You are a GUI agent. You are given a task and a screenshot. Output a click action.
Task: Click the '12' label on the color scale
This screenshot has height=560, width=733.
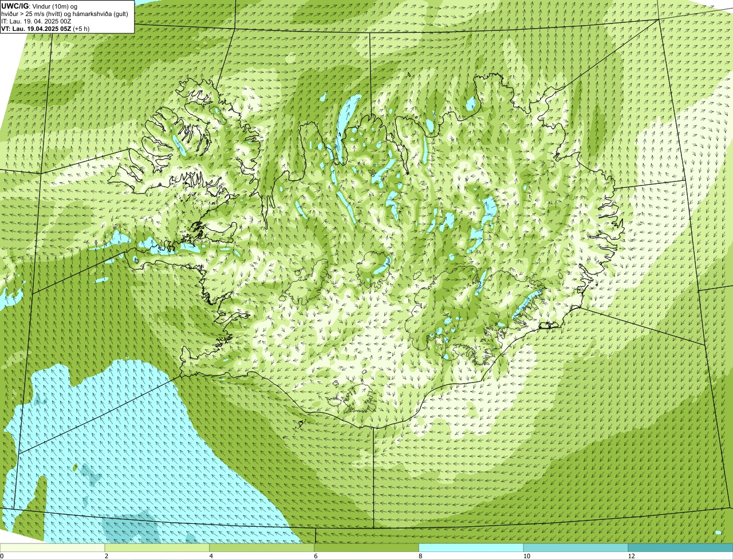click(x=631, y=556)
